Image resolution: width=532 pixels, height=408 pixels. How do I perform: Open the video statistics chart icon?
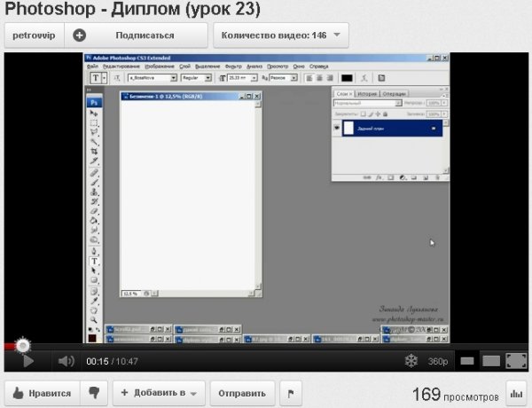(x=516, y=394)
